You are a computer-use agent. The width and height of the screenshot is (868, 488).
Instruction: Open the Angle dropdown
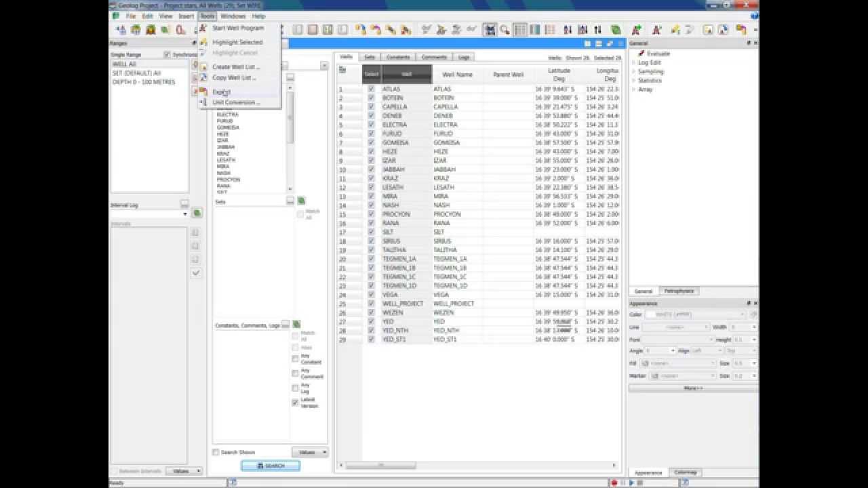pyautogui.click(x=660, y=351)
